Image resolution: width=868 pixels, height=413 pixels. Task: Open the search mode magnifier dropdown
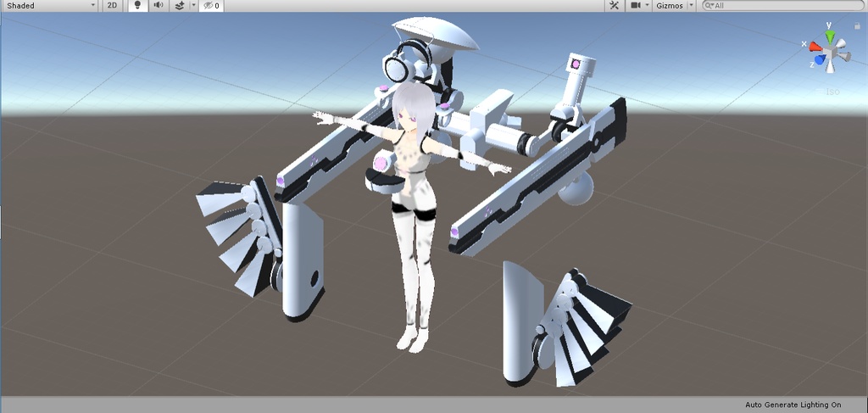pos(709,6)
